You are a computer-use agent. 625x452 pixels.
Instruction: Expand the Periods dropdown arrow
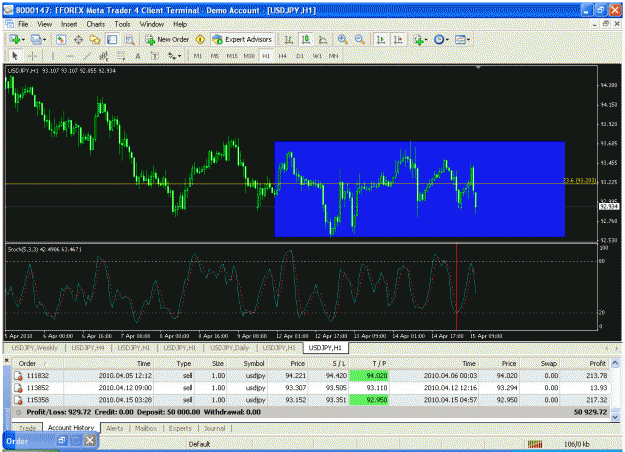click(x=447, y=39)
